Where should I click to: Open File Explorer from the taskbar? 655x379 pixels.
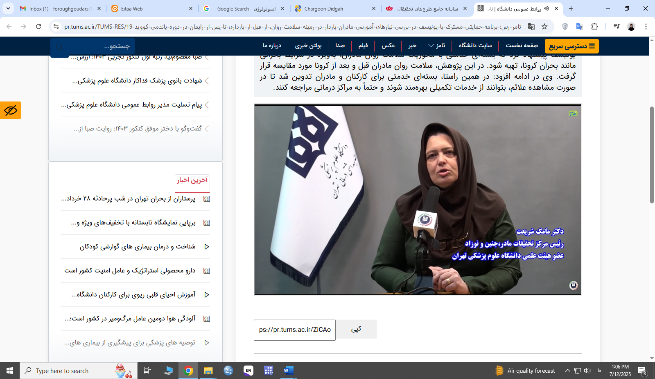coord(208,370)
